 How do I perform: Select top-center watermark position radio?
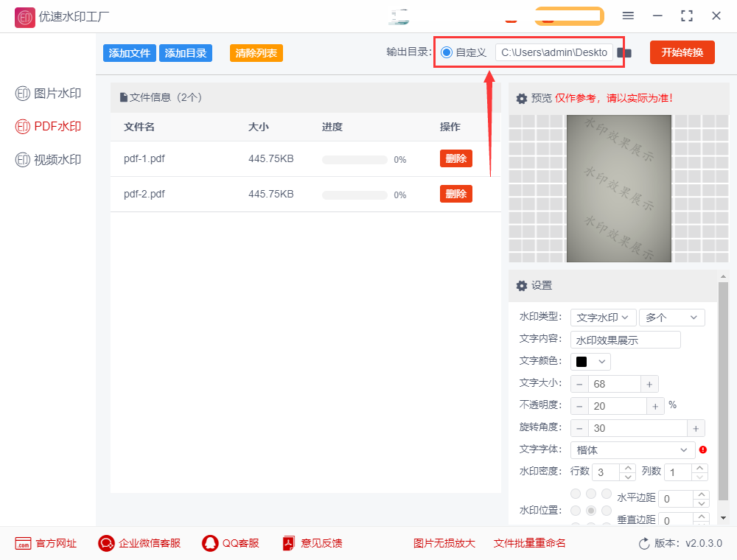pyautogui.click(x=591, y=494)
